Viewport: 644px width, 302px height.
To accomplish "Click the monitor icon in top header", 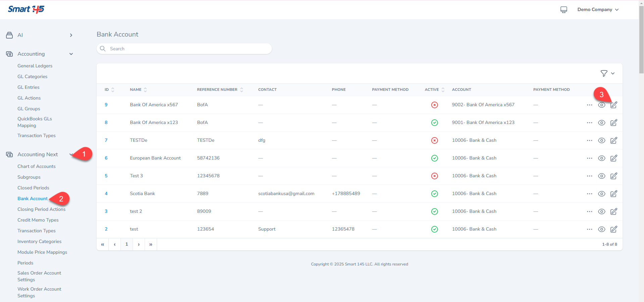I will [x=563, y=10].
